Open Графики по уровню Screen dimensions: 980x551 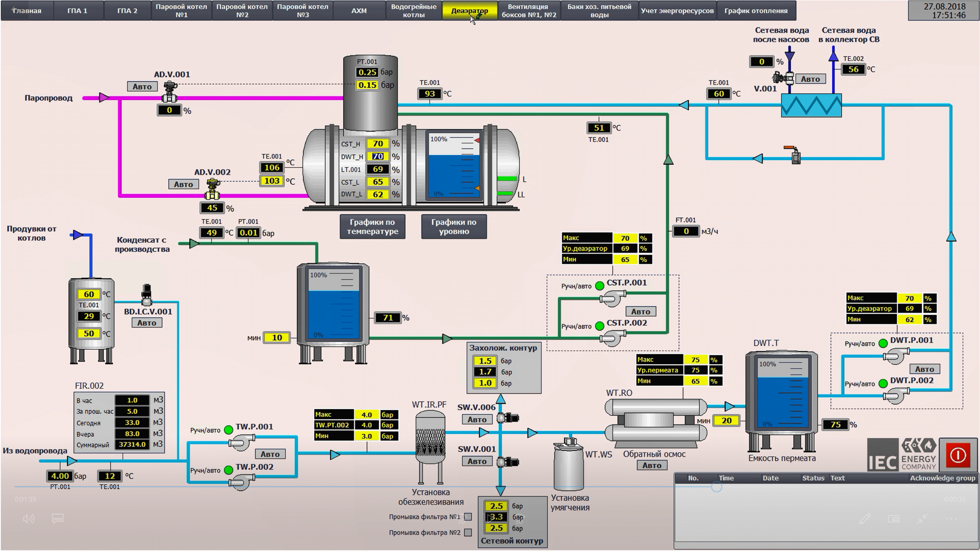(453, 227)
